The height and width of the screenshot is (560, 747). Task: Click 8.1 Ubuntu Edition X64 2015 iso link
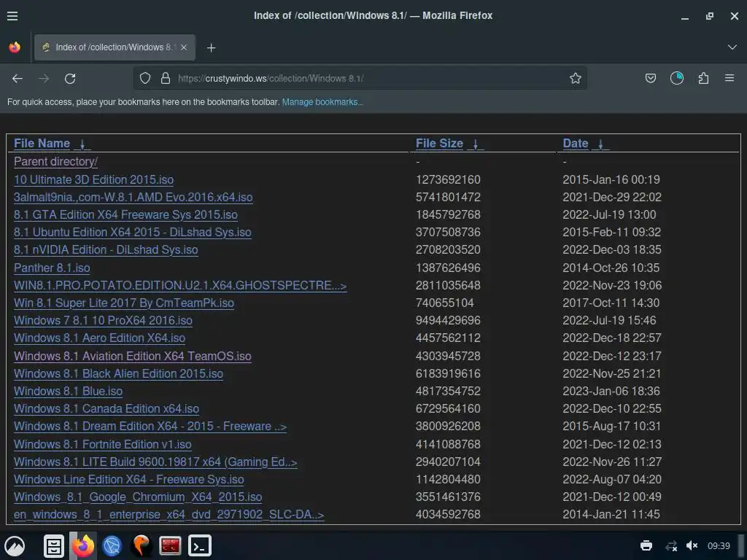133,233
